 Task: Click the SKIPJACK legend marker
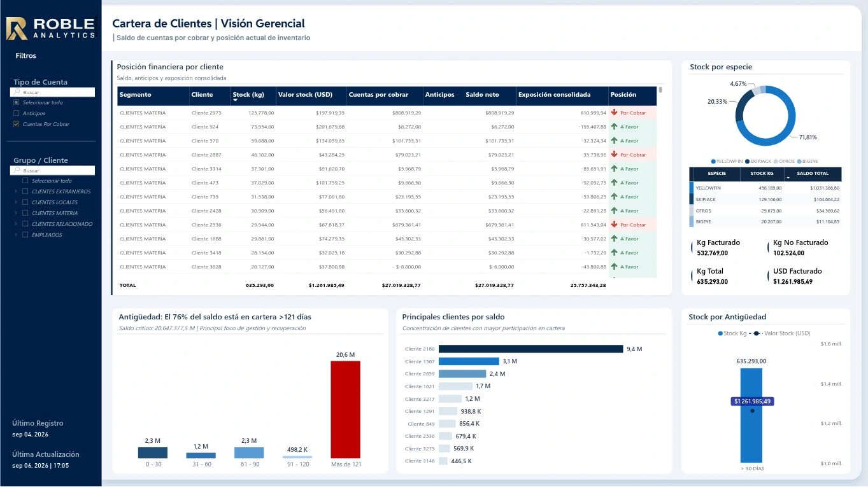(747, 162)
